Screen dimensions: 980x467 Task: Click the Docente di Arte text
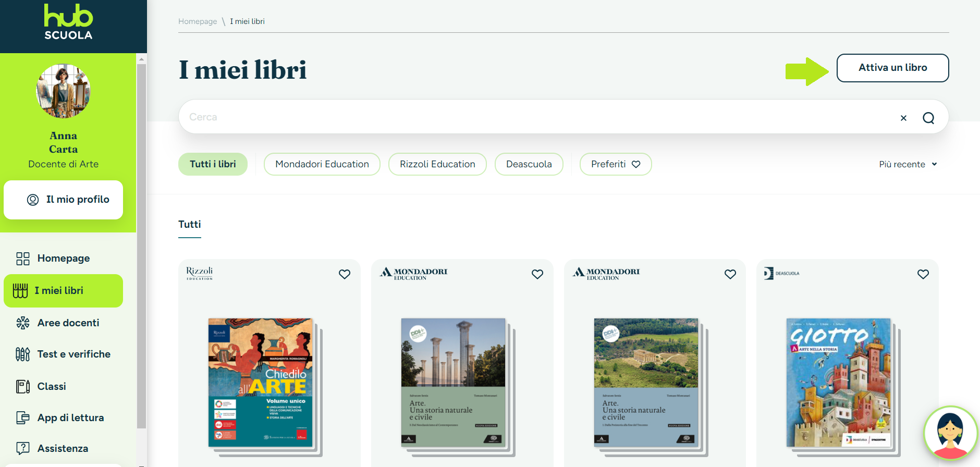(x=63, y=164)
